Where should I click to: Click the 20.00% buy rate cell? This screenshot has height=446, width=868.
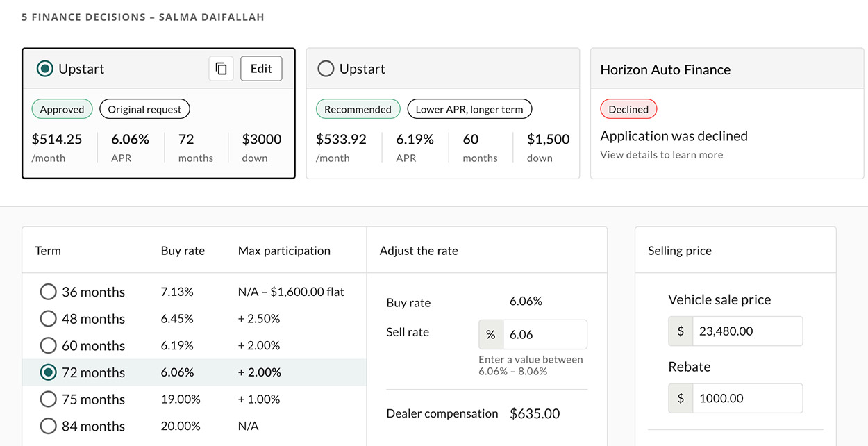pyautogui.click(x=181, y=426)
